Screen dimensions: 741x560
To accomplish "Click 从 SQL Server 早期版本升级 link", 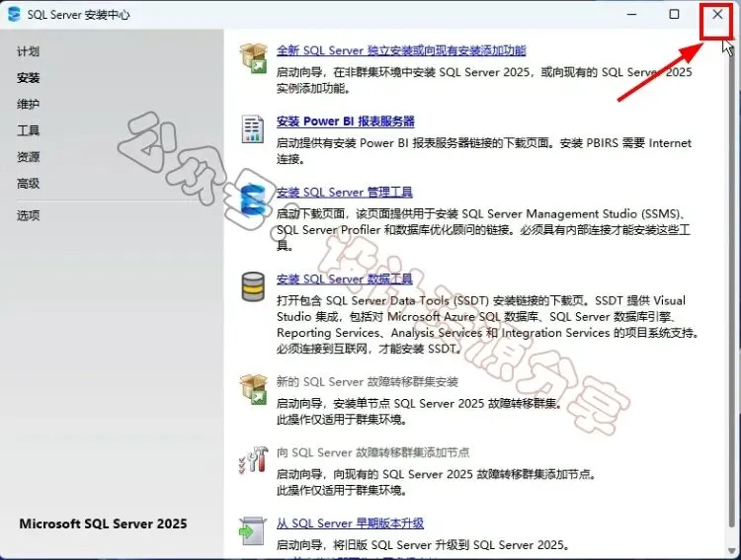I will tap(350, 523).
